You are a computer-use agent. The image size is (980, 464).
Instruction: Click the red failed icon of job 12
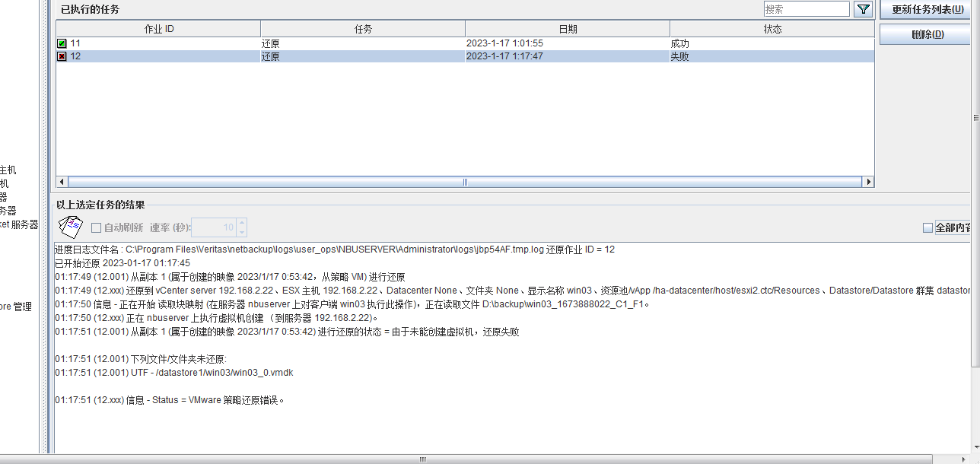coord(62,56)
